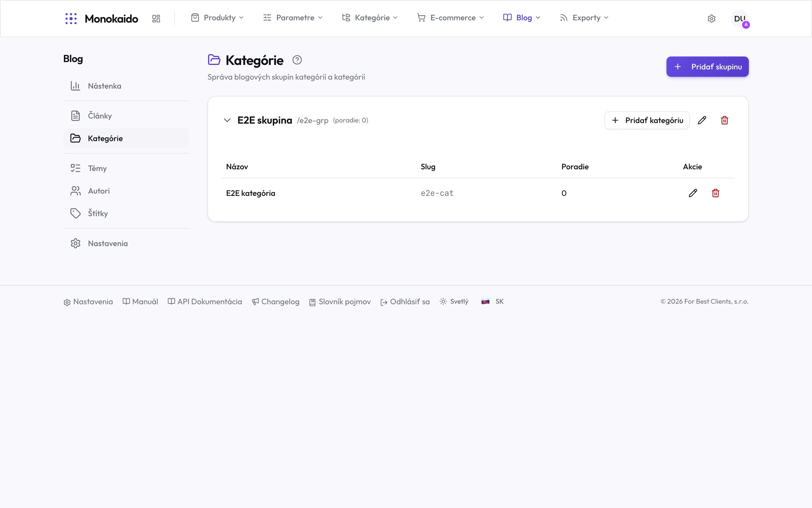This screenshot has width=812, height=508.
Task: Click the /e2e-grp slug text
Action: tap(312, 121)
